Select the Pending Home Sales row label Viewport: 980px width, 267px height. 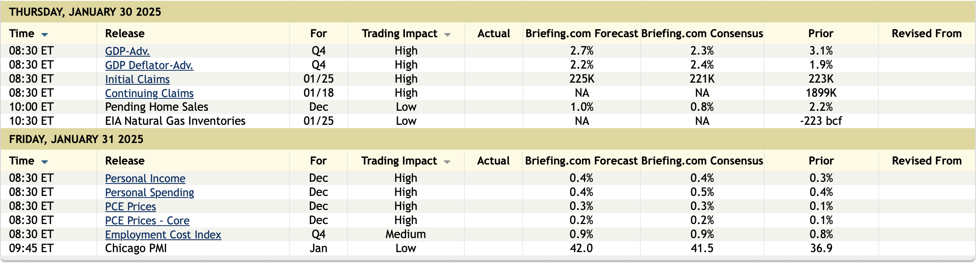(x=157, y=107)
